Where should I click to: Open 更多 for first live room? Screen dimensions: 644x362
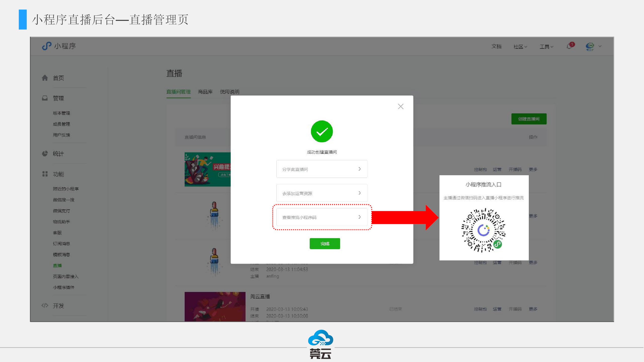click(x=533, y=169)
